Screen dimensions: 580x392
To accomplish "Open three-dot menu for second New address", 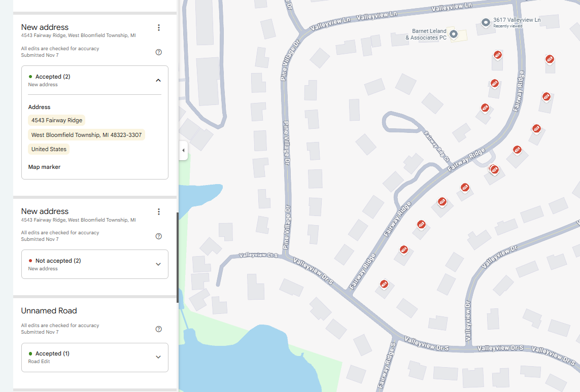I will (x=159, y=211).
